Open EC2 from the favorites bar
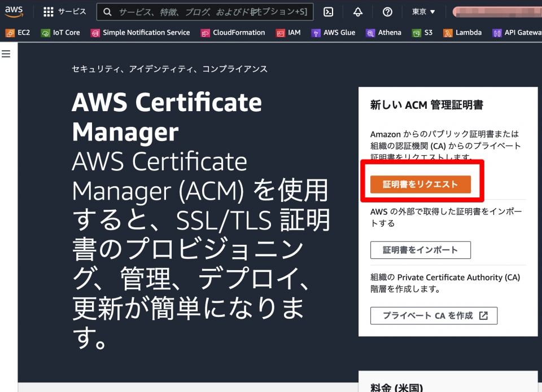 18,32
